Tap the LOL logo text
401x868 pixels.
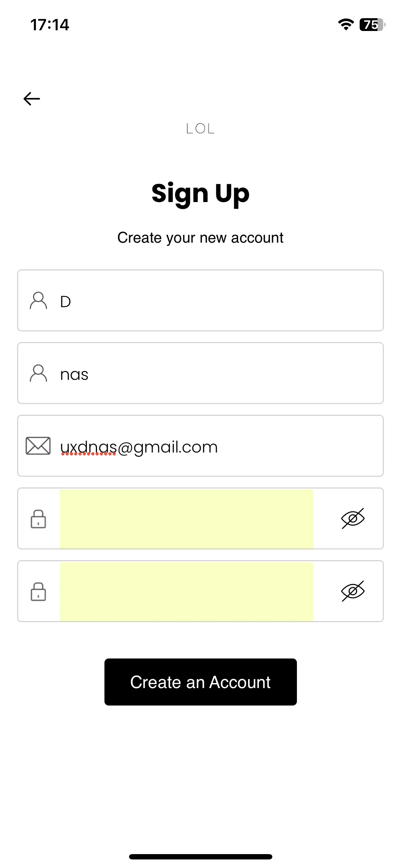[x=200, y=129]
